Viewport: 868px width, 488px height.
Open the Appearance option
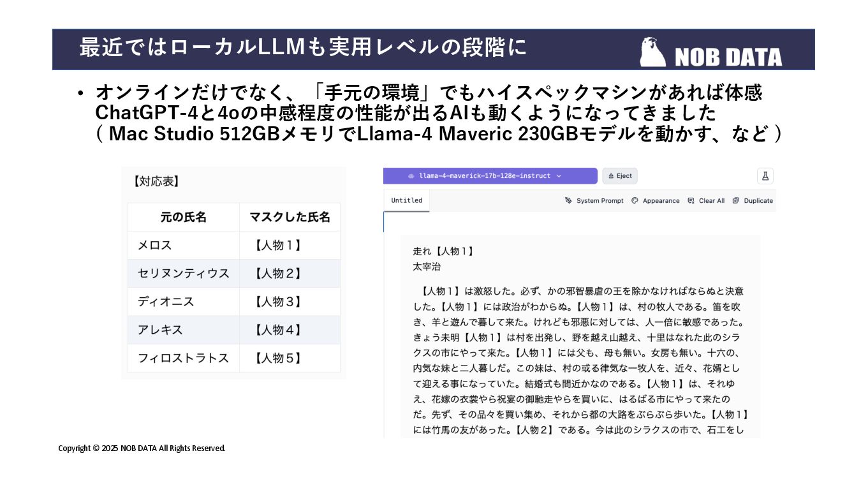656,200
